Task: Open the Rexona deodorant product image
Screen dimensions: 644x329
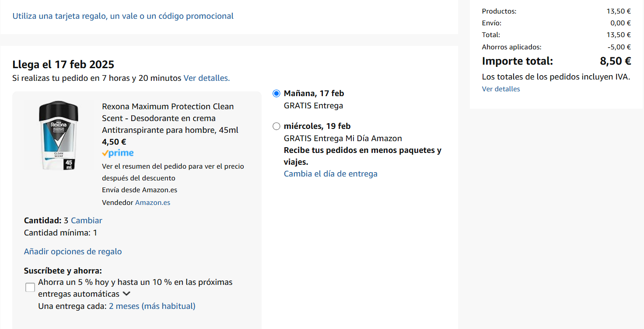Action: pos(59,135)
